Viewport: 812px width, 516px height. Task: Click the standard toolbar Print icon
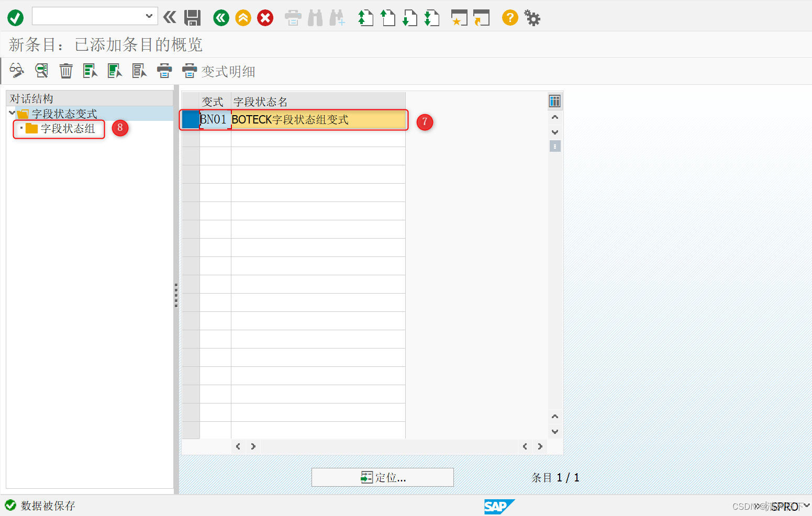pyautogui.click(x=293, y=18)
